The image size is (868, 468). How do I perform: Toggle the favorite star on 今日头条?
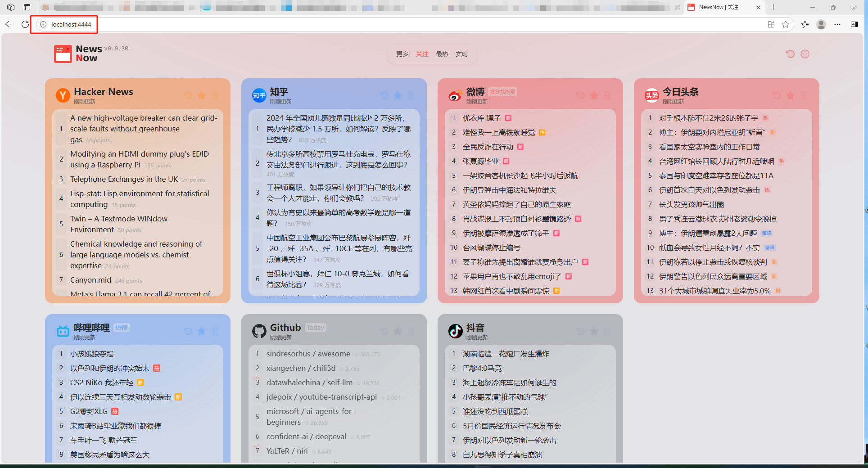(790, 95)
